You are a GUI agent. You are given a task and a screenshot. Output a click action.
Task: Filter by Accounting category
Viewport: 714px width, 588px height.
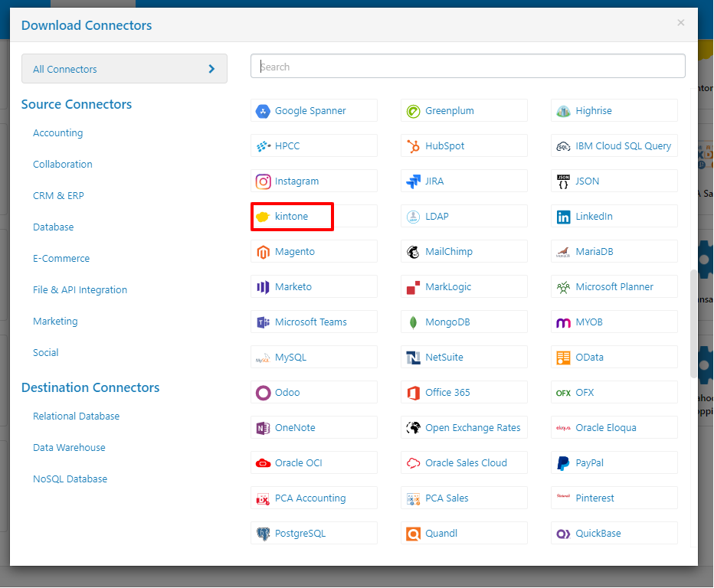pyautogui.click(x=57, y=133)
